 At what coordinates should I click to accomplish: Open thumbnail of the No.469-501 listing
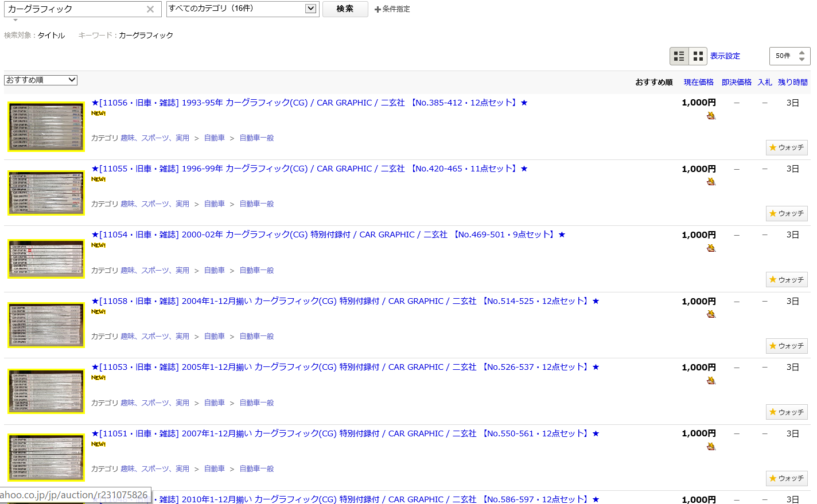click(x=46, y=259)
